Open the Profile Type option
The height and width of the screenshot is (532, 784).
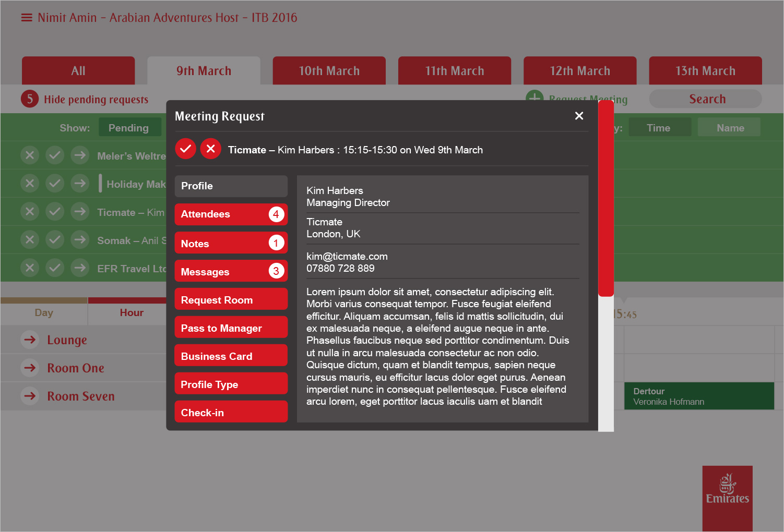231,384
